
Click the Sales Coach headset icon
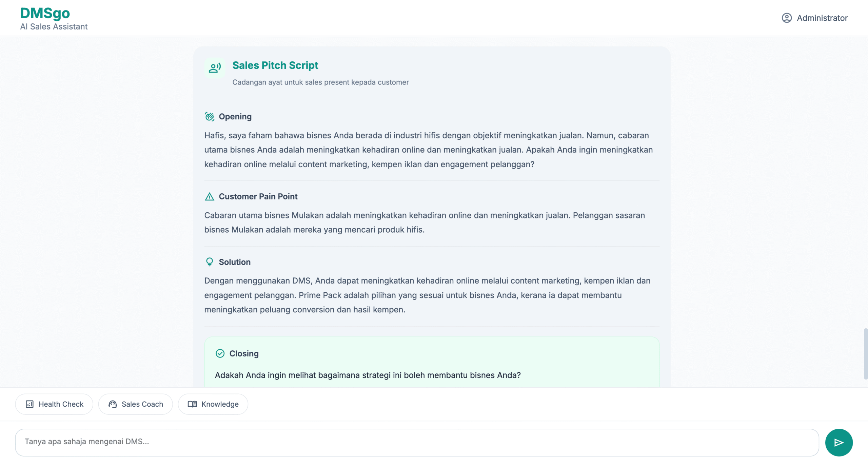[x=113, y=404]
